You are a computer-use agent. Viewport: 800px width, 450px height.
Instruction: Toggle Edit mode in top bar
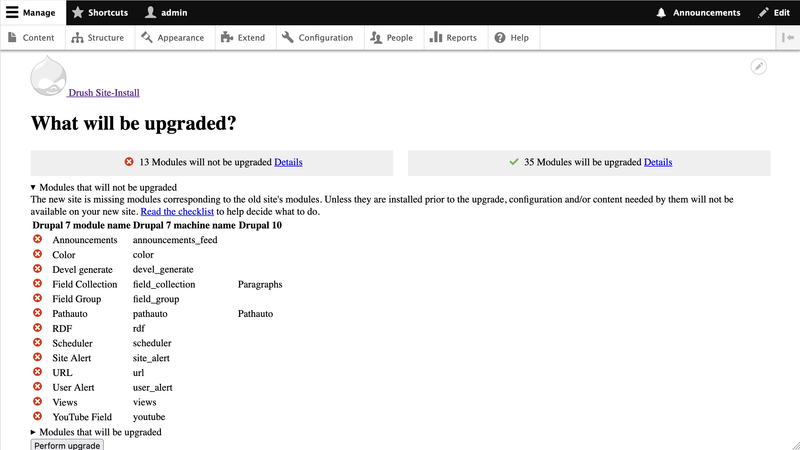pos(773,13)
